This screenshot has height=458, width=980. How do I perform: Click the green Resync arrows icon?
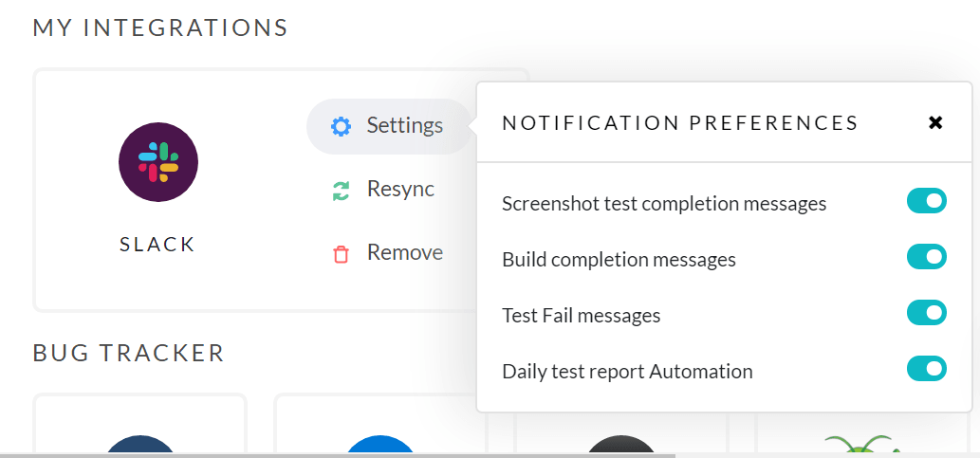tap(341, 190)
